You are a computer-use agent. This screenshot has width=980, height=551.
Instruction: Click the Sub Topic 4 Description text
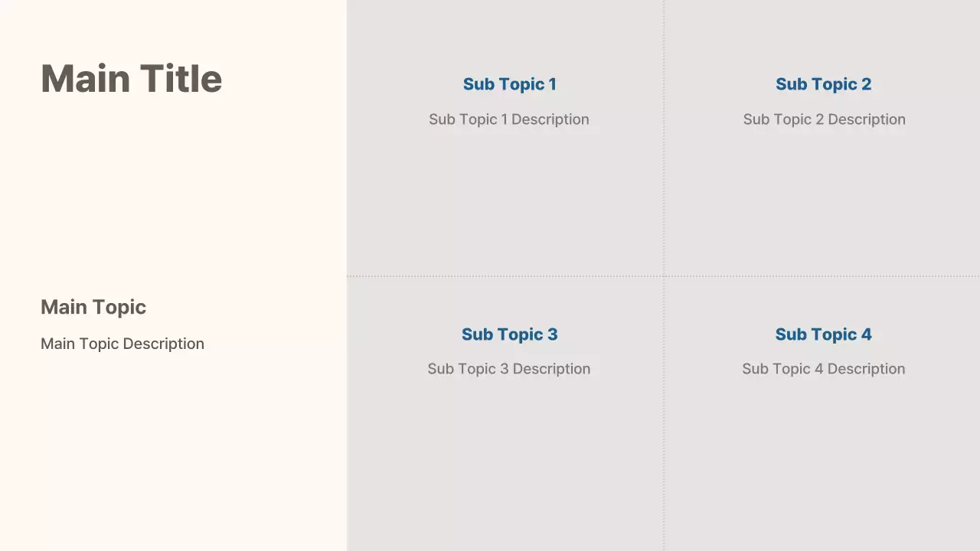click(x=823, y=369)
